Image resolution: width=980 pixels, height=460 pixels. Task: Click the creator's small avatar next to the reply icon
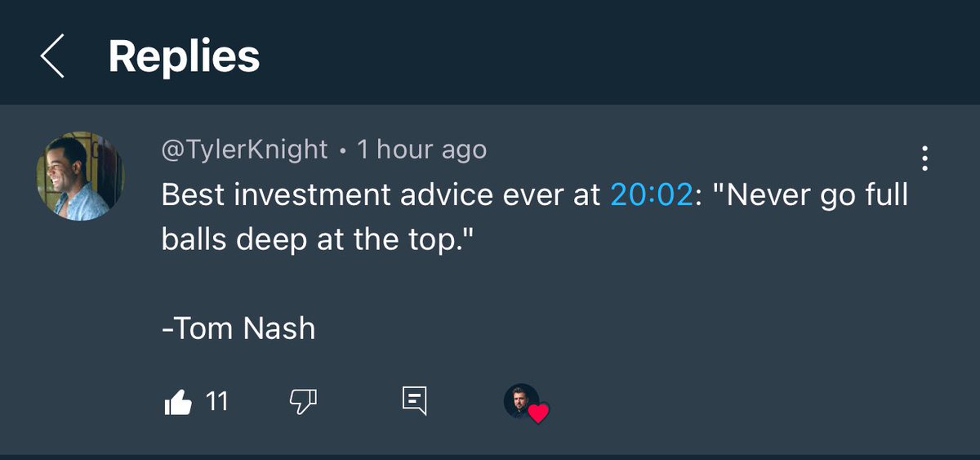click(x=520, y=400)
